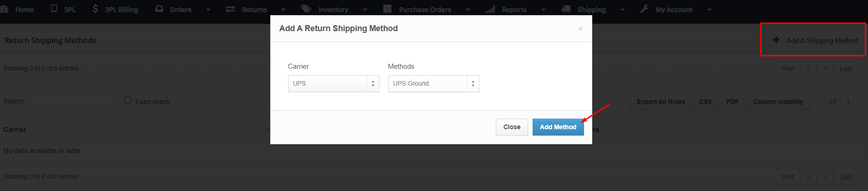Click the Shipping truck icon
Image resolution: width=868 pixels, height=191 pixels.
pyautogui.click(x=567, y=9)
